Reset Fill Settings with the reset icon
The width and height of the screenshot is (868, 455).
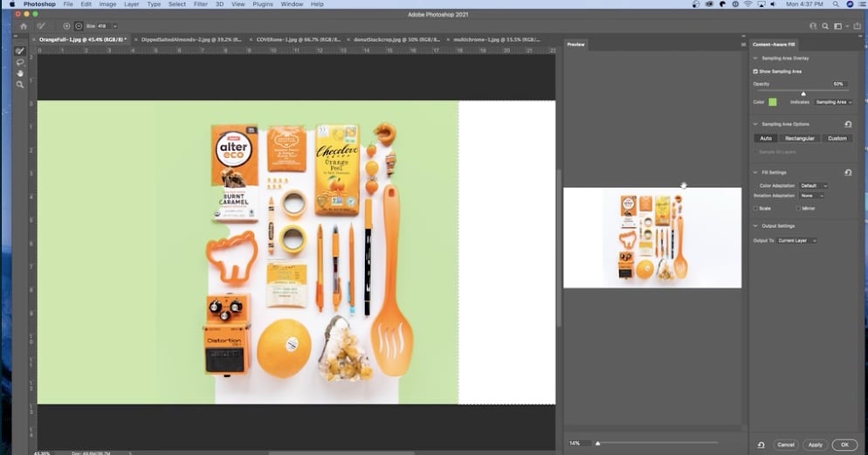coord(848,172)
